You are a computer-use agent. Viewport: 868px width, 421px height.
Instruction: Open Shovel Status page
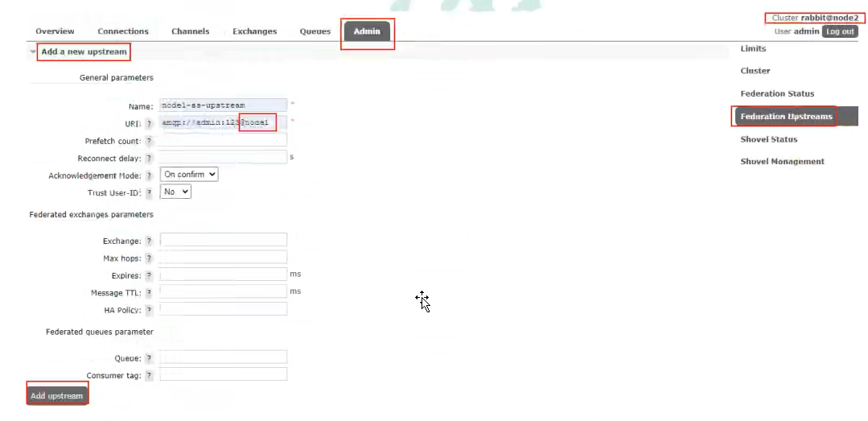[769, 139]
